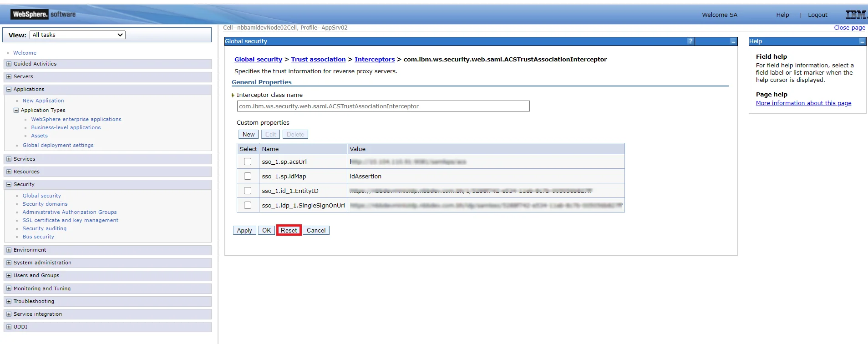Expand the Users and Groups section
This screenshot has width=868, height=344.
click(x=9, y=276)
